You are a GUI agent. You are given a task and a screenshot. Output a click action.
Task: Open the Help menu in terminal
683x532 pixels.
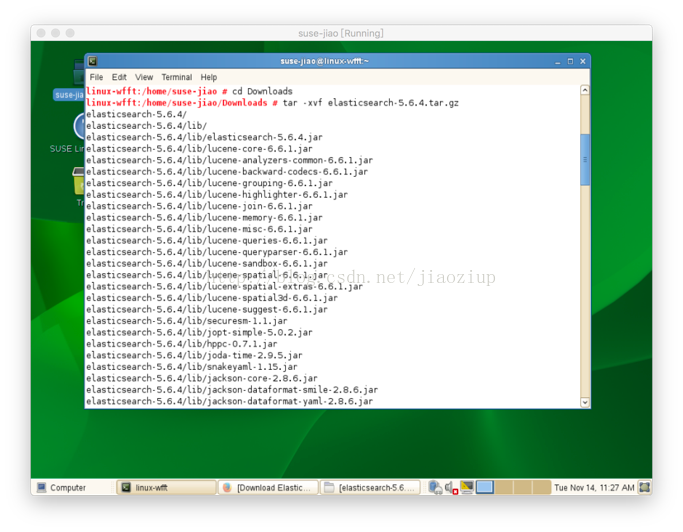coord(209,77)
